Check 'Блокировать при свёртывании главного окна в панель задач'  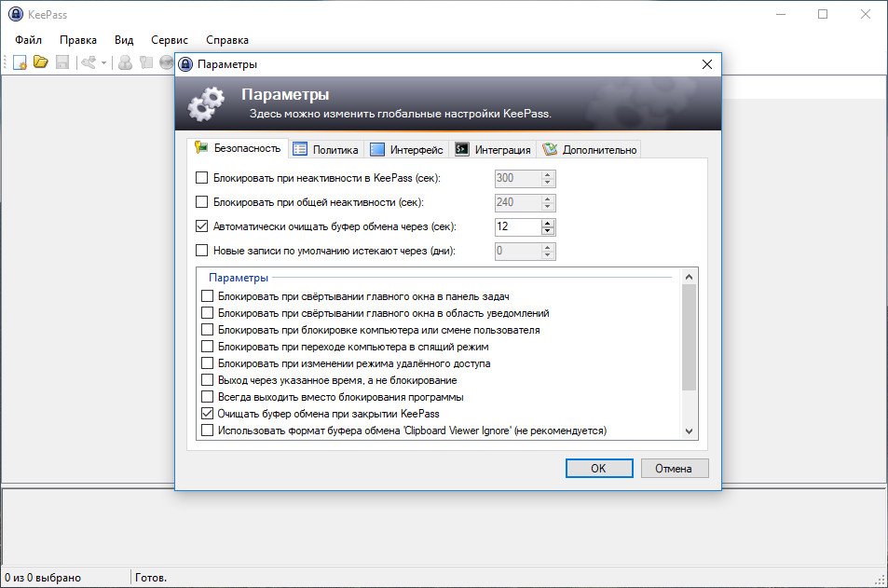pos(207,296)
